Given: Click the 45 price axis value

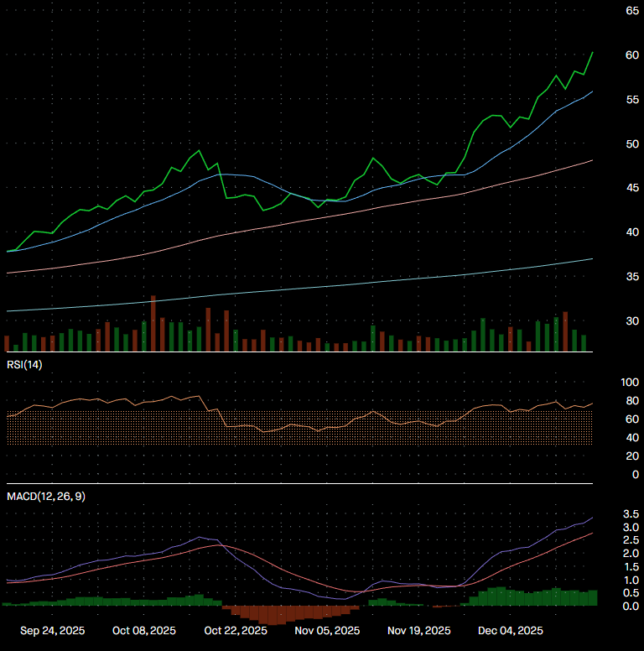Looking at the screenshot, I should point(632,188).
